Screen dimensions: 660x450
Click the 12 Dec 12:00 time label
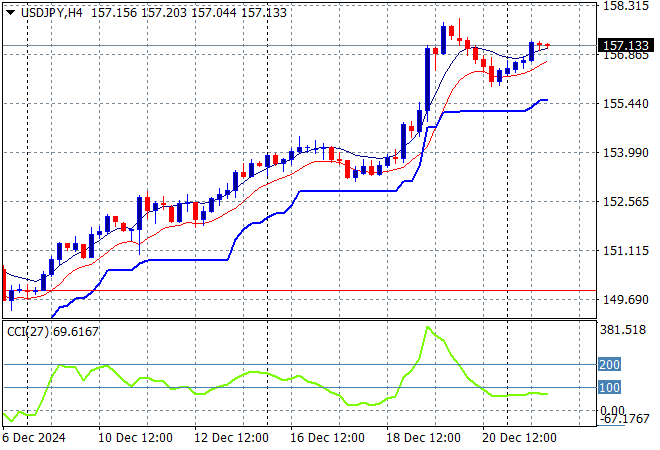tap(231, 438)
